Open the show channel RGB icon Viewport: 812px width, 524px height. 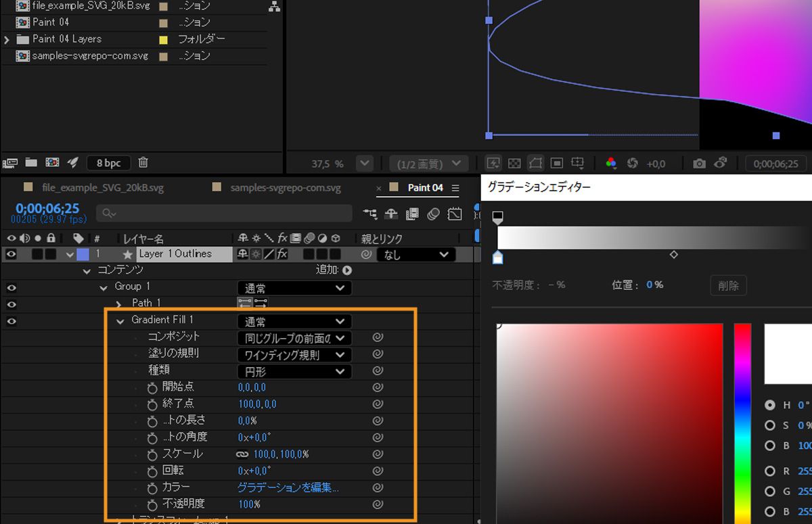[611, 164]
